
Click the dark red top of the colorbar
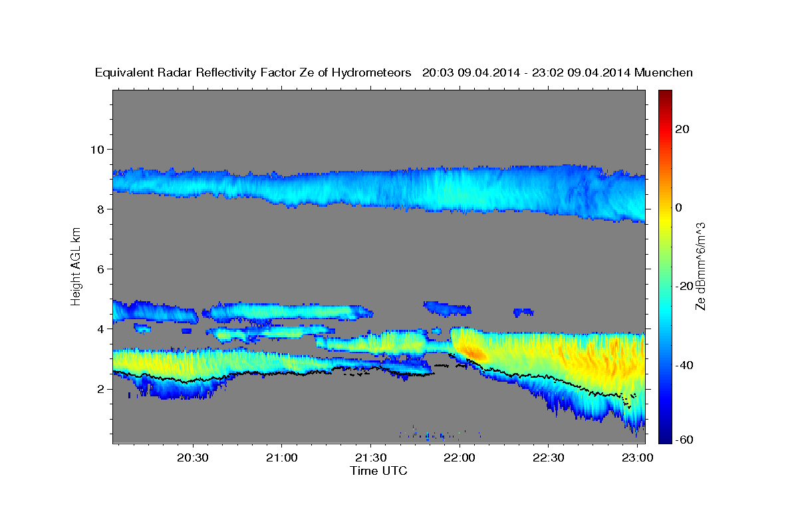pos(665,95)
